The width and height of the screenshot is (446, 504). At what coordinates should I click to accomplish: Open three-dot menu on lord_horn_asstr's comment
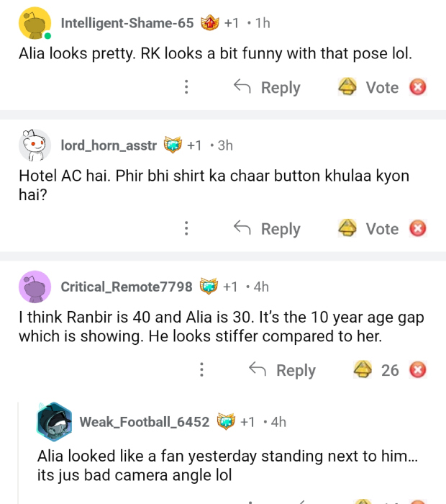click(186, 229)
